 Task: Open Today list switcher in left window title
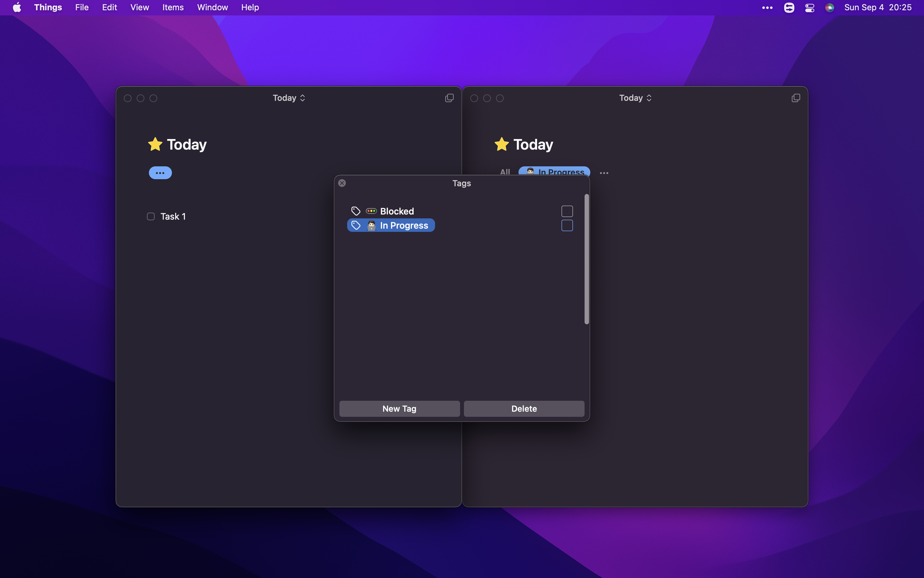point(289,98)
